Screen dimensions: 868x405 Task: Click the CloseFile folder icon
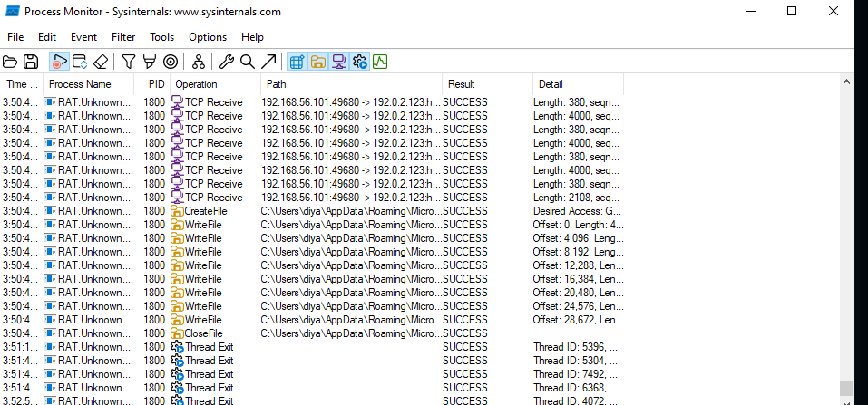(177, 333)
